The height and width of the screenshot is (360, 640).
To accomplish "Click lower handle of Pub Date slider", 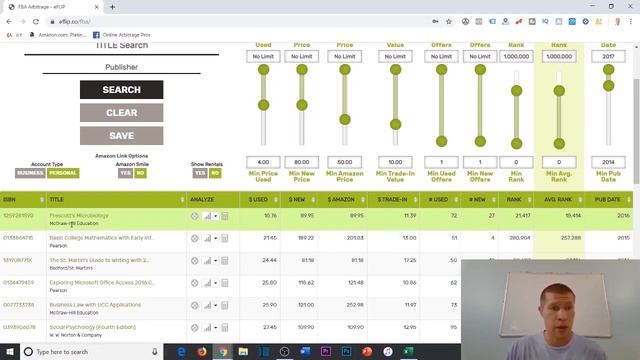I will (x=609, y=86).
